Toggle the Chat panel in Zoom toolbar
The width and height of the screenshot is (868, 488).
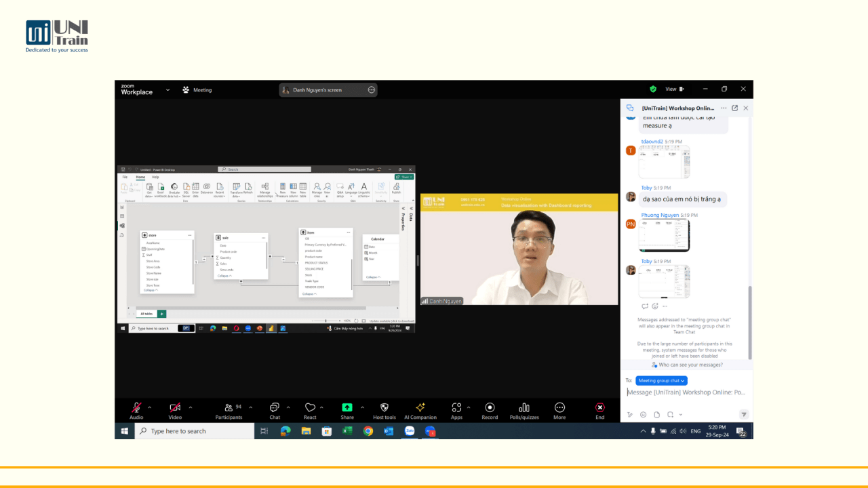coord(275,410)
